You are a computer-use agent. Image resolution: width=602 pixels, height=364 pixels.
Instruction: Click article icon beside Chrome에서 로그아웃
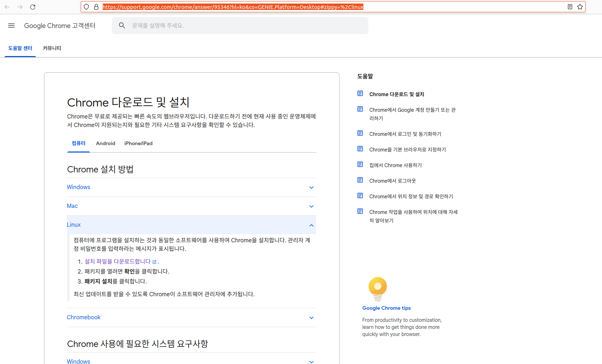coord(360,180)
